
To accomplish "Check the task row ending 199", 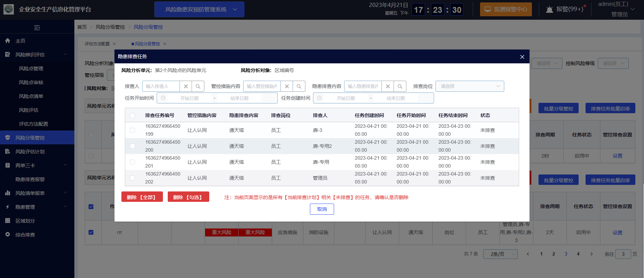I will point(132,130).
